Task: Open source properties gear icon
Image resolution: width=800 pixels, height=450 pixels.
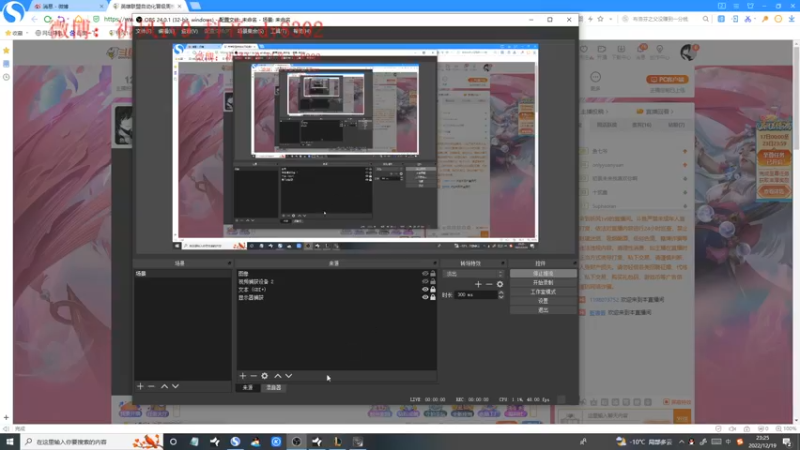Action: [265, 376]
